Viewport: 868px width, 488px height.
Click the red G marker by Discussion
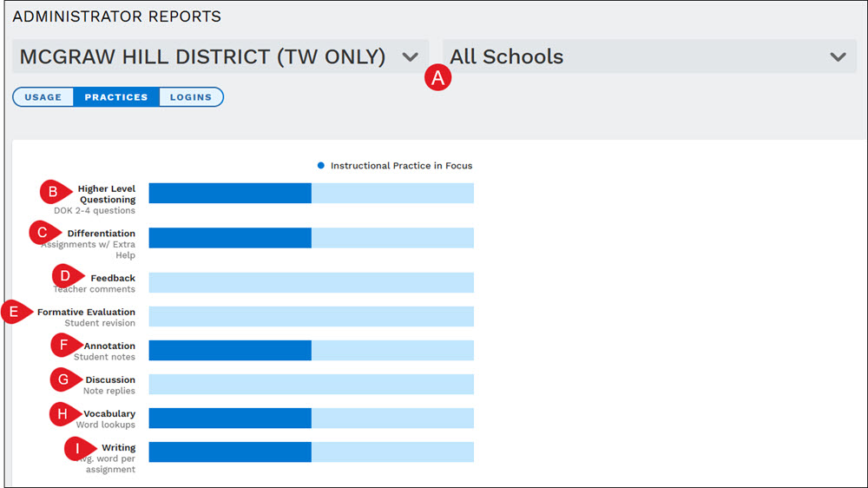(x=66, y=379)
